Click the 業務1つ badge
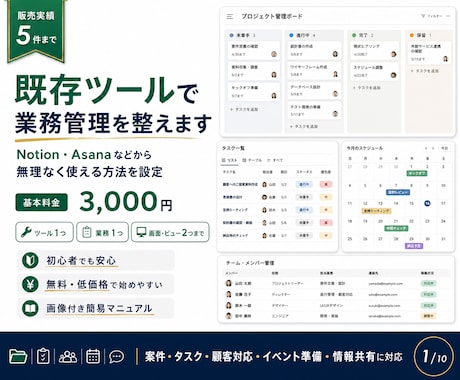460x380 pixels. coord(102,232)
